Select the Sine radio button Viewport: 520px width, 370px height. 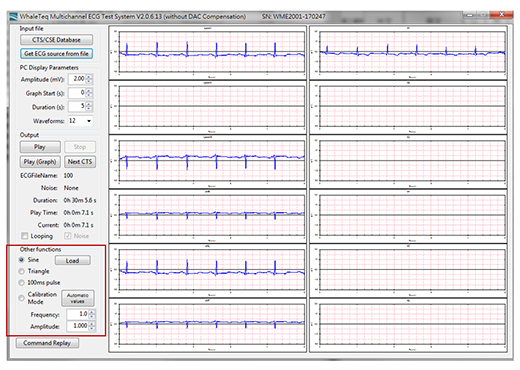coord(22,260)
